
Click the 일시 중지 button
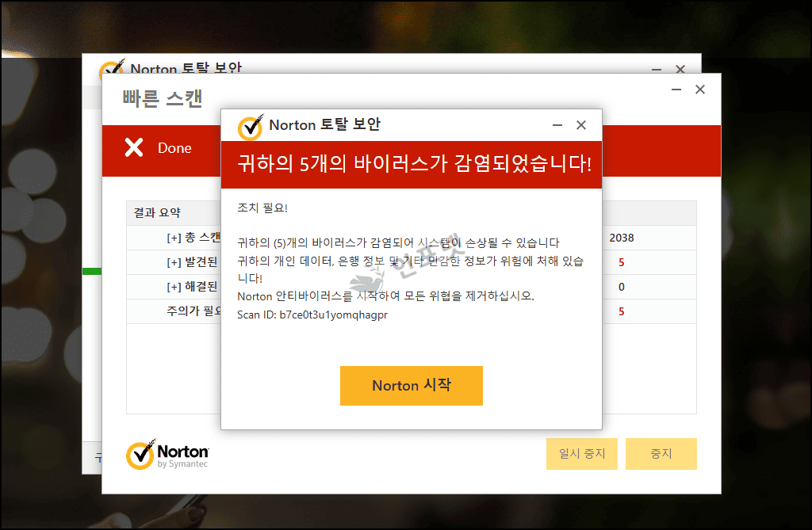pyautogui.click(x=581, y=454)
